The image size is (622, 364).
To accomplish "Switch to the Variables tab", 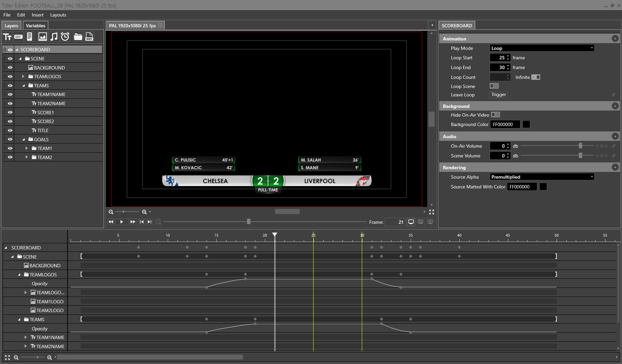I will tap(35, 26).
